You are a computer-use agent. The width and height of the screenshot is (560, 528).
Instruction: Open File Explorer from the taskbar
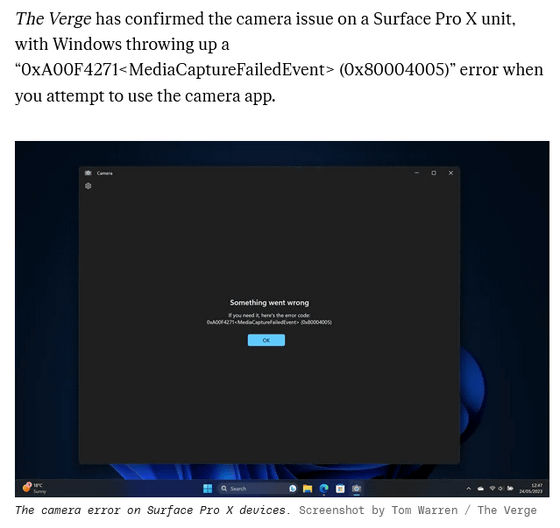308,488
